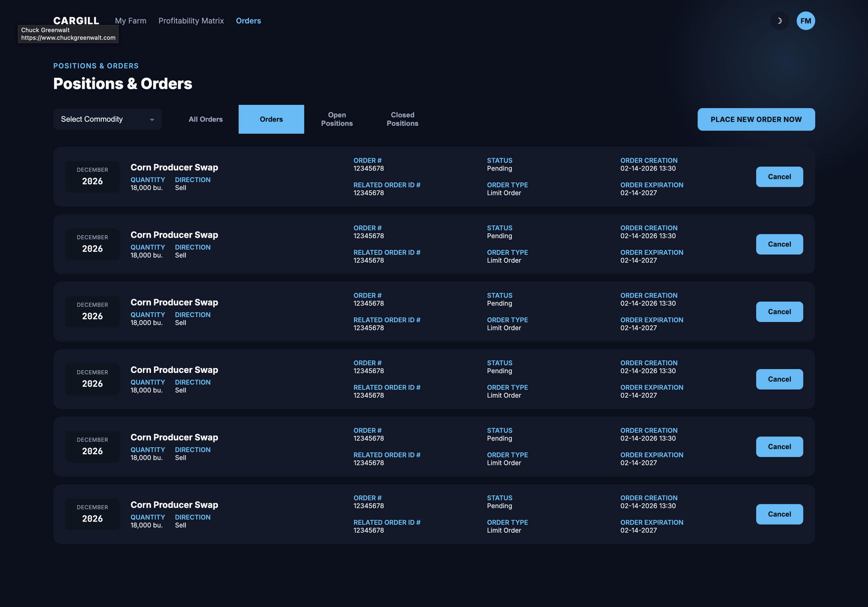This screenshot has width=868, height=607.
Task: Click the first order's Pending status
Action: tap(499, 168)
